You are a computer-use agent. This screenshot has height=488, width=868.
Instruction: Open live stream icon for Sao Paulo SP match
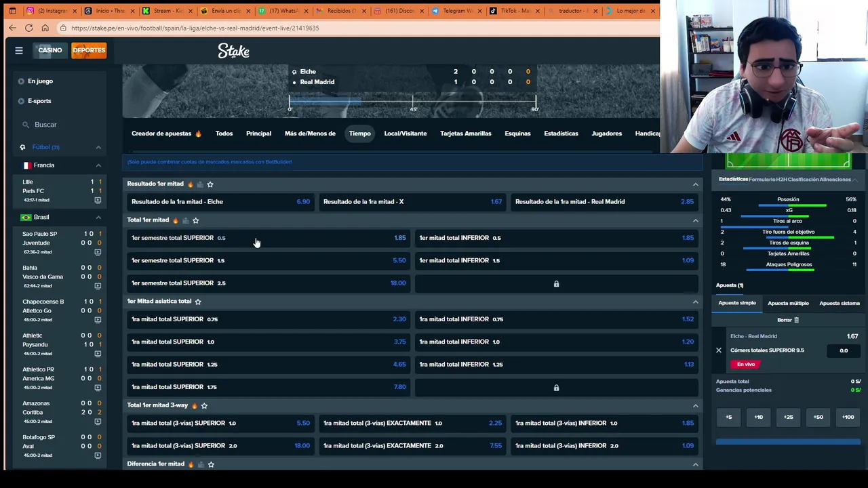click(98, 252)
